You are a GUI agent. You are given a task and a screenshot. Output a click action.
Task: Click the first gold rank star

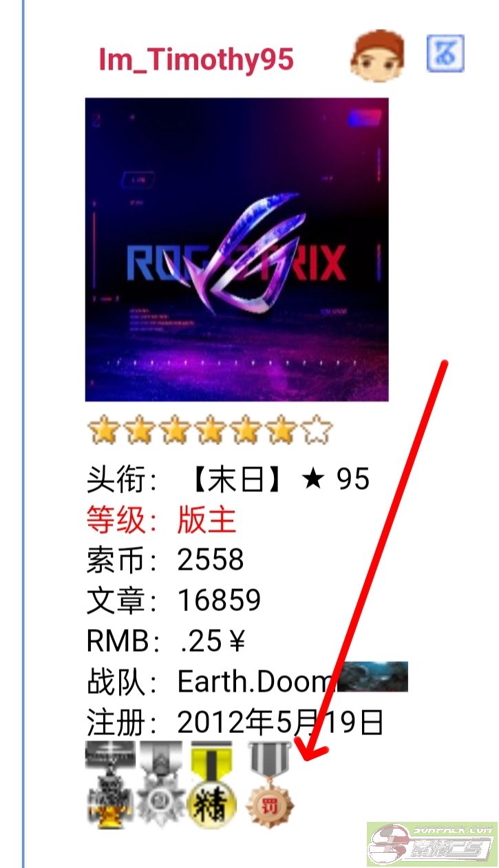pos(103,431)
